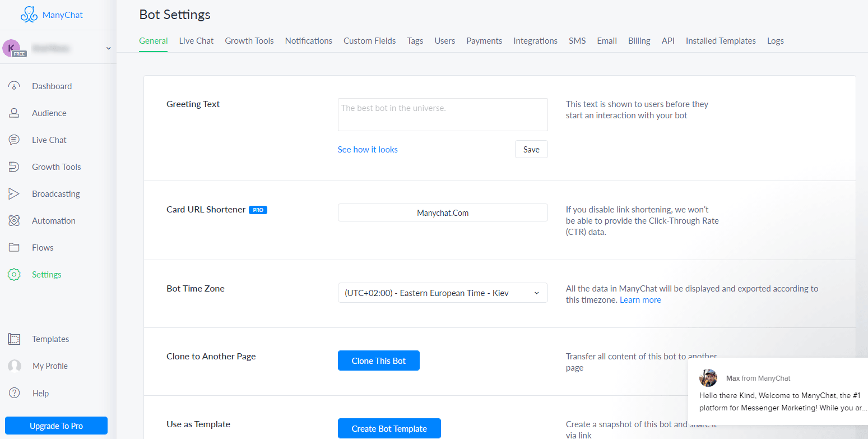Open the Installed Templates tab

click(x=721, y=41)
